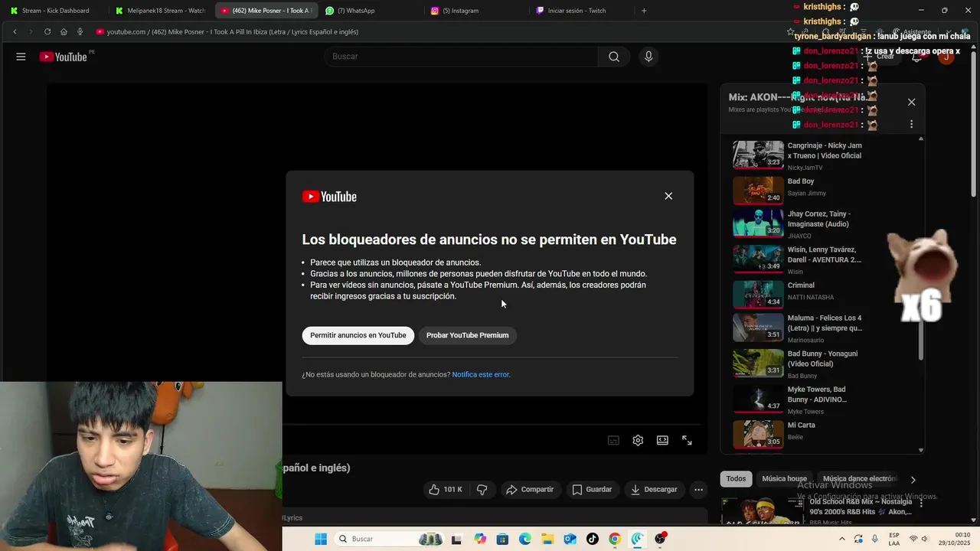Open more actions ellipsis under video
Screen dimensions: 980x551
coord(698,489)
